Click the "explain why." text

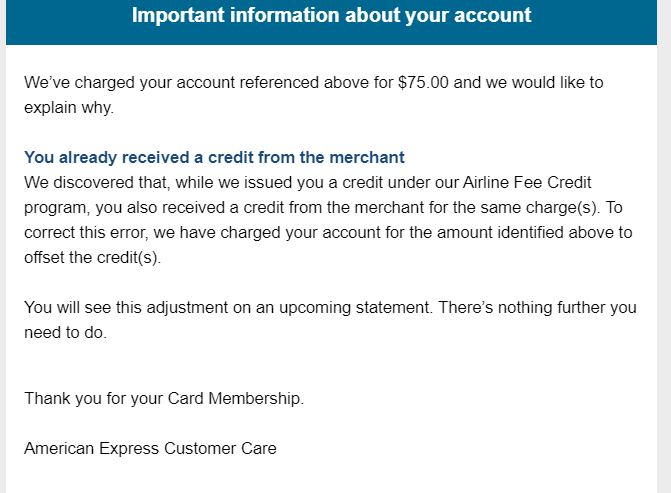pos(69,107)
